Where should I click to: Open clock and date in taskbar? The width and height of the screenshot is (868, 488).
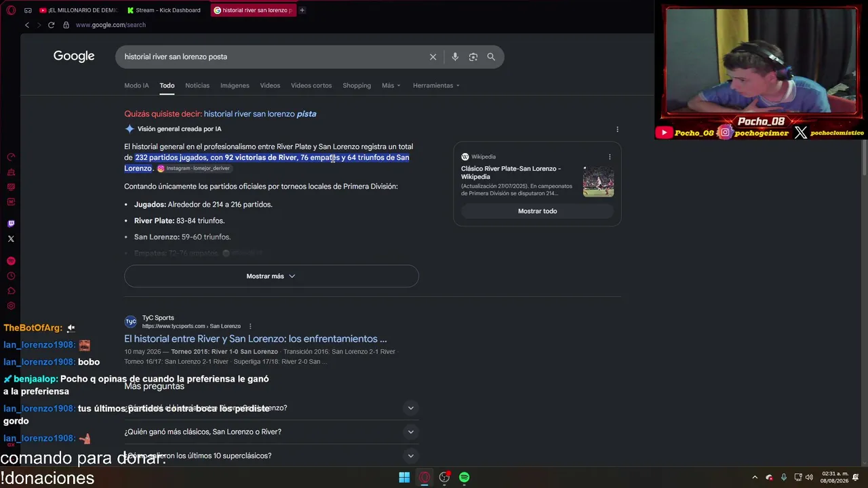coord(835,477)
